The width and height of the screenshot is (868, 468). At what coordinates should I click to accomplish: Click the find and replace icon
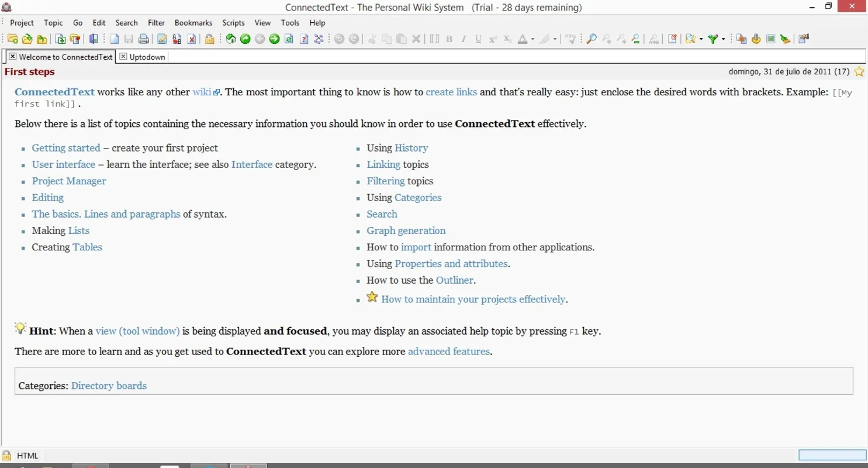(653, 39)
